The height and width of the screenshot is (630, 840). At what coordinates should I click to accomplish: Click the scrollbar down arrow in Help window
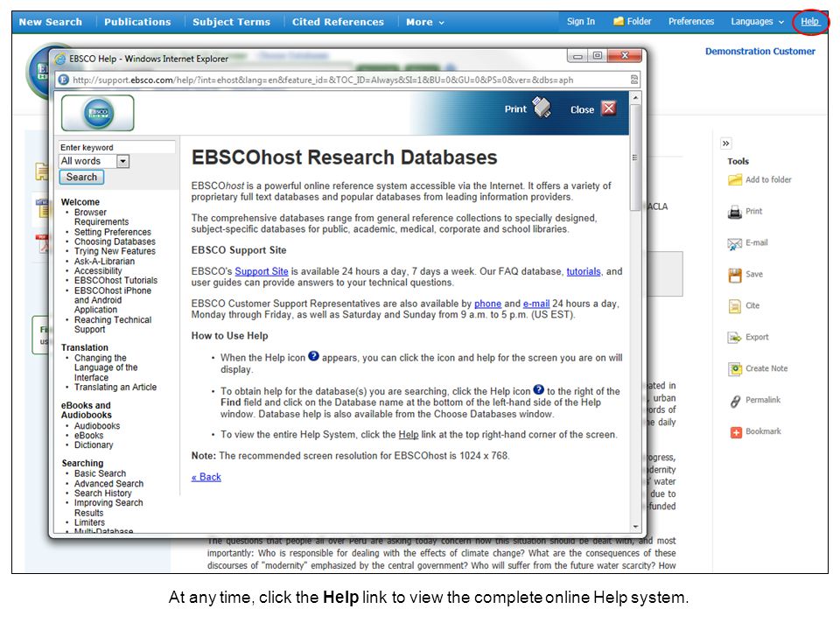[635, 527]
